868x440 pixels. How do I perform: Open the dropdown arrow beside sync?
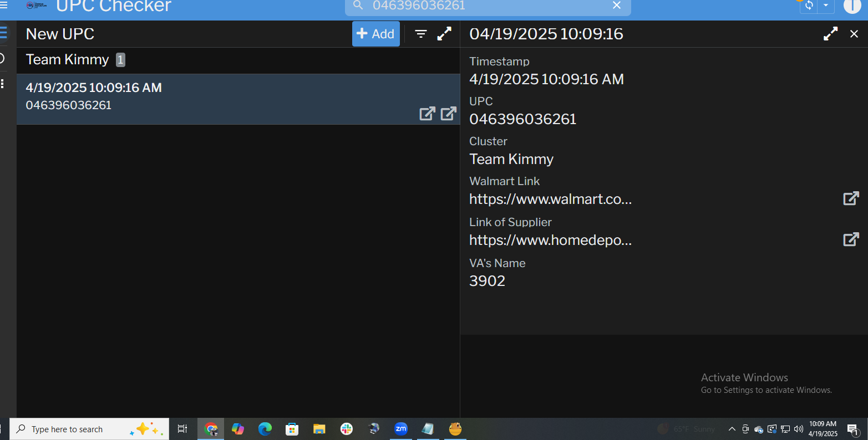826,6
